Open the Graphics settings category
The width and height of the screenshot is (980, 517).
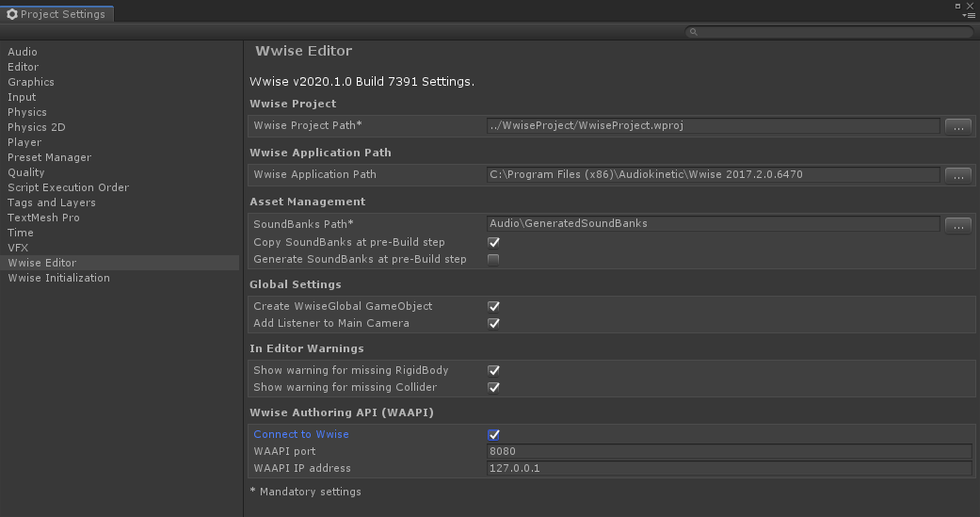31,82
